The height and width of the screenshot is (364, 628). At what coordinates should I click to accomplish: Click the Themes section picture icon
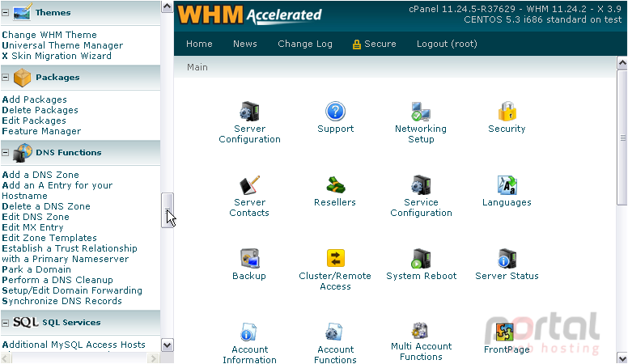pos(22,12)
